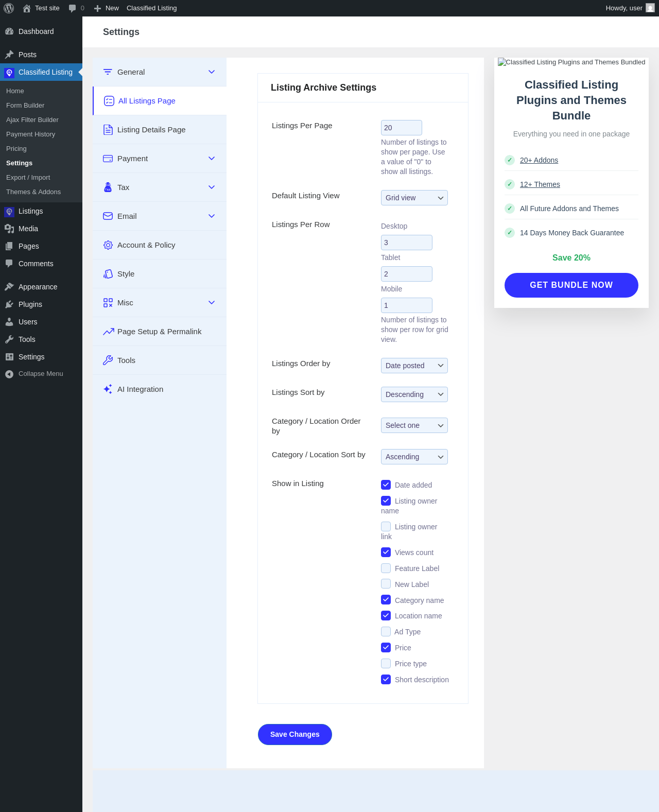Screen dimensions: 659x812
Task: Check the Feature Label checkbox
Action: 386,568
